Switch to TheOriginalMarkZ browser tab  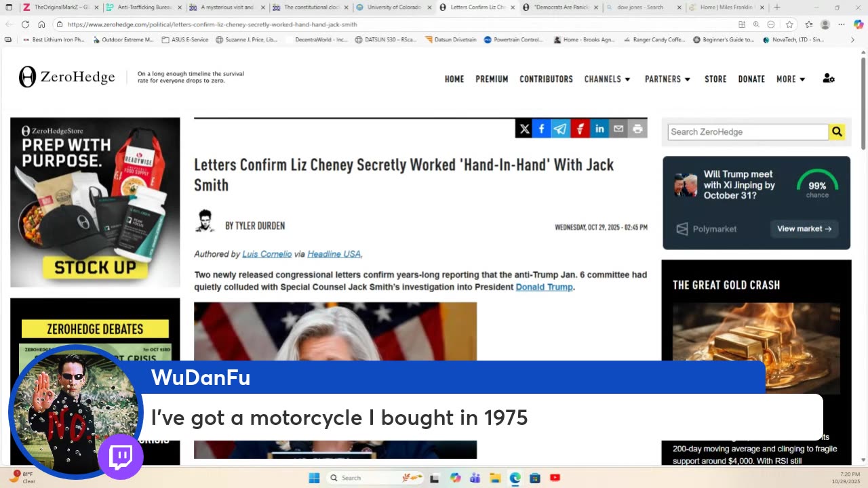pyautogui.click(x=60, y=7)
